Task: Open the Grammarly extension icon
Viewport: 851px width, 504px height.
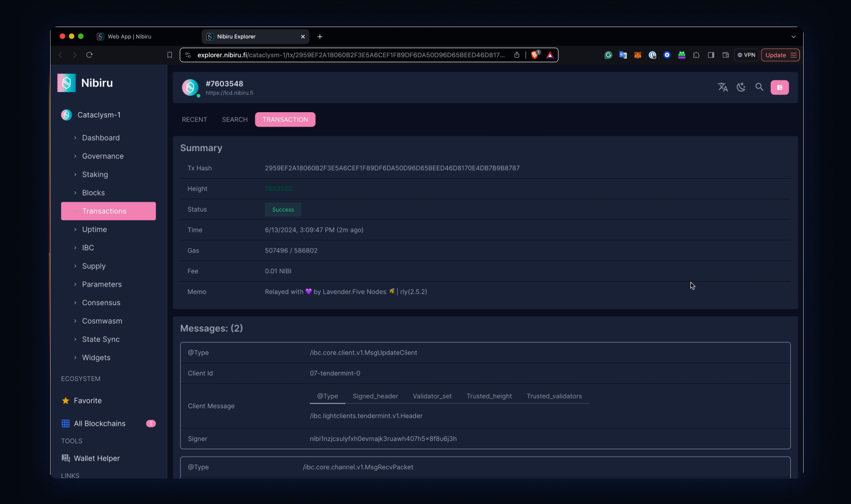Action: tap(608, 55)
